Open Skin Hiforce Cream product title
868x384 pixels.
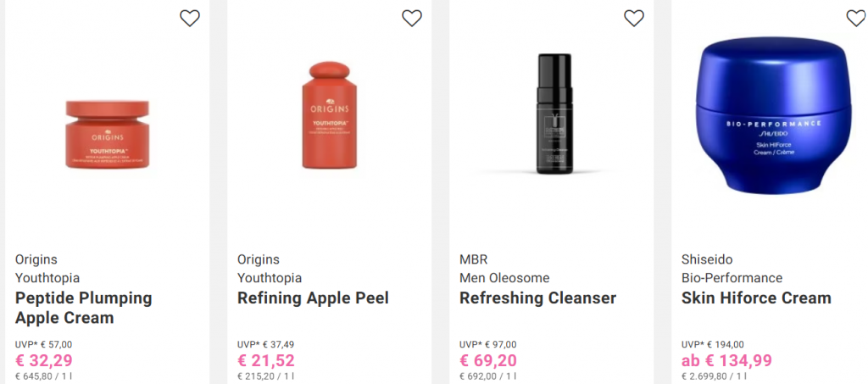pyautogui.click(x=756, y=298)
